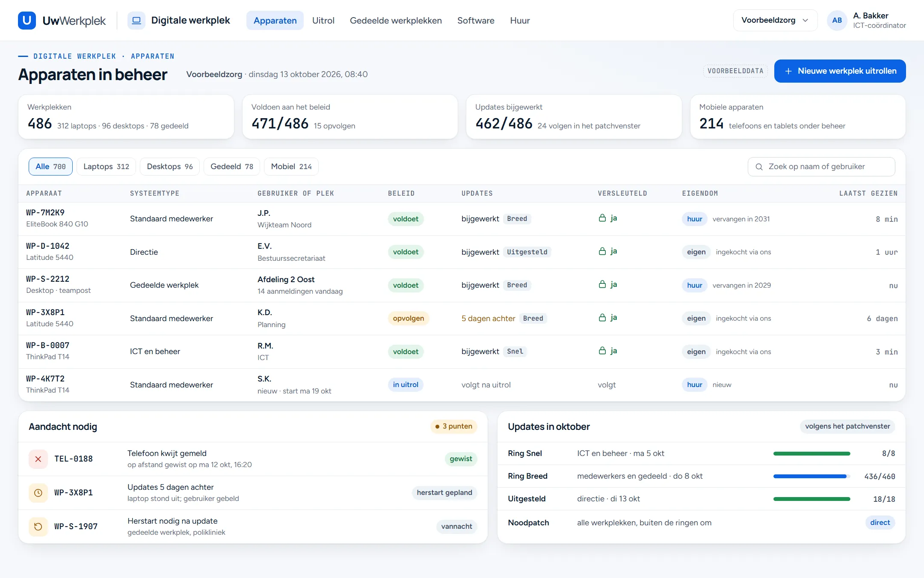Filter devices by Laptops 312
This screenshot has height=578, width=924.
pyautogui.click(x=106, y=167)
